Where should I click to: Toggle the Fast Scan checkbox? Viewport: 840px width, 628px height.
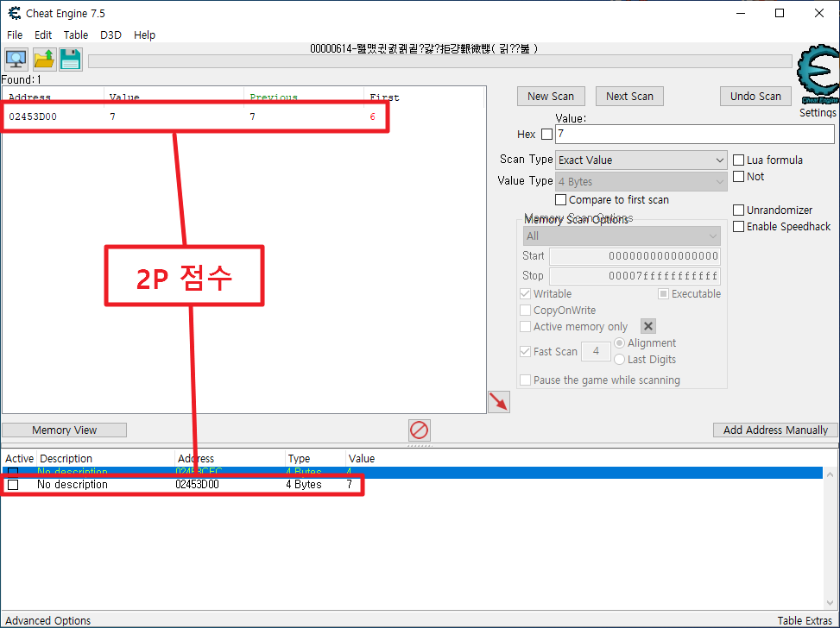(526, 352)
